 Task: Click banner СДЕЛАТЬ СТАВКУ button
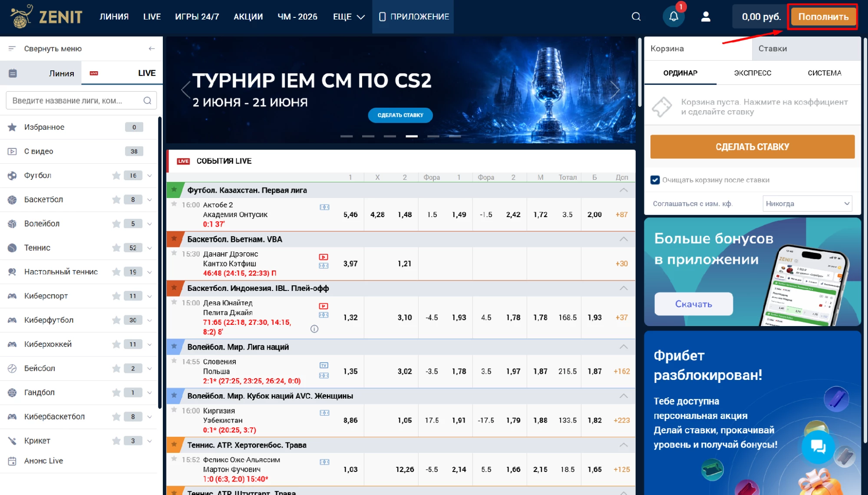click(x=400, y=115)
